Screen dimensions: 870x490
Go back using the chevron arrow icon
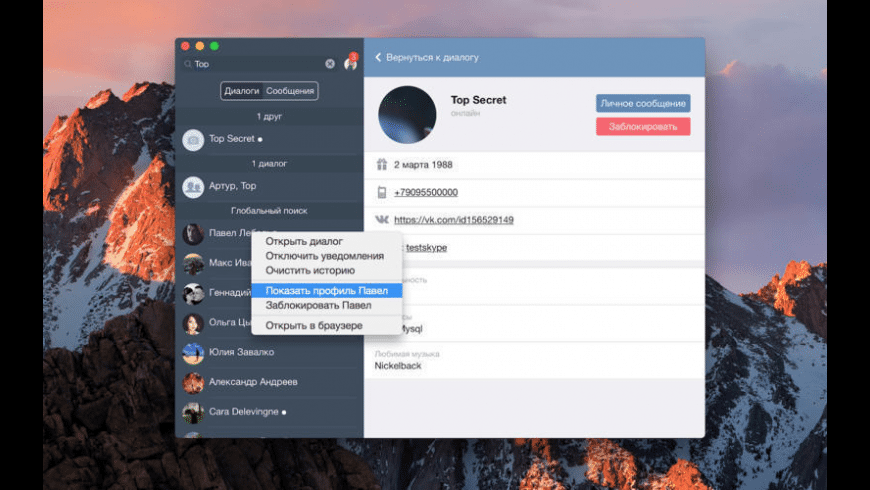click(x=378, y=57)
